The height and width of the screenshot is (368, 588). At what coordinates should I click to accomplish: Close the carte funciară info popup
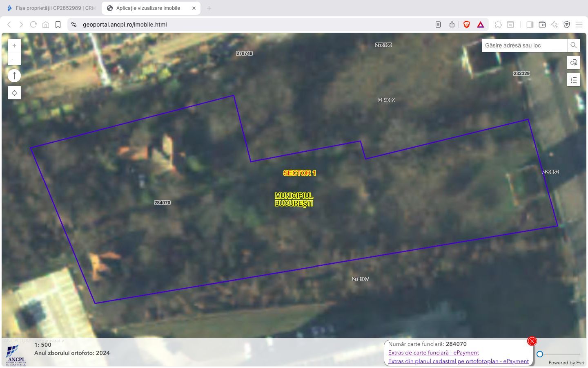pos(532,341)
